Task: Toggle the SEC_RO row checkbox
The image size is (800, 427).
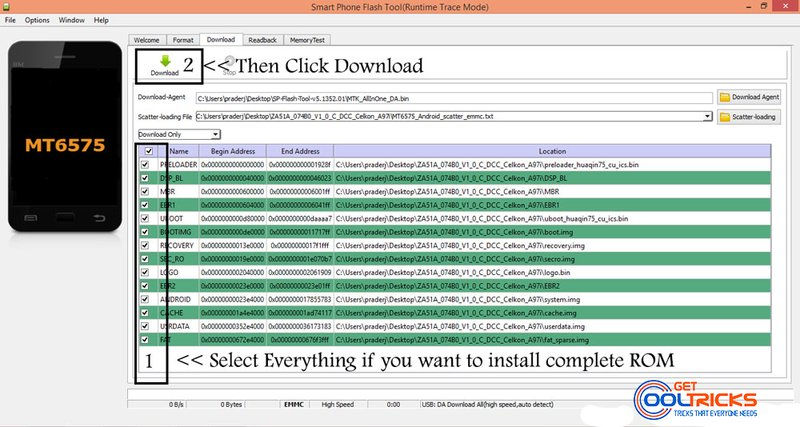Action: pyautogui.click(x=145, y=259)
